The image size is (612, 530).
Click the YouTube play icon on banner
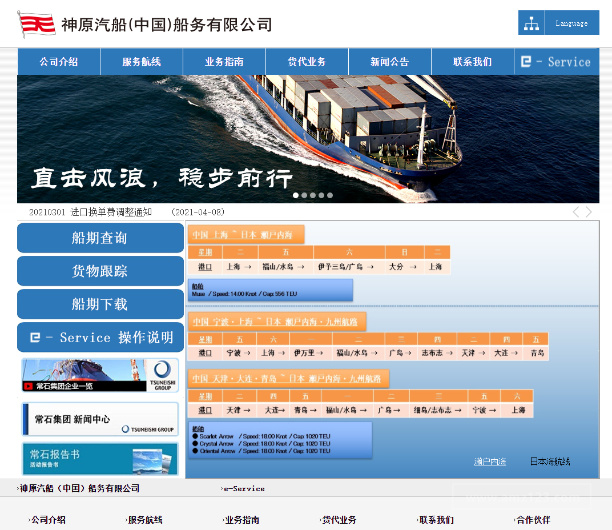(x=28, y=386)
